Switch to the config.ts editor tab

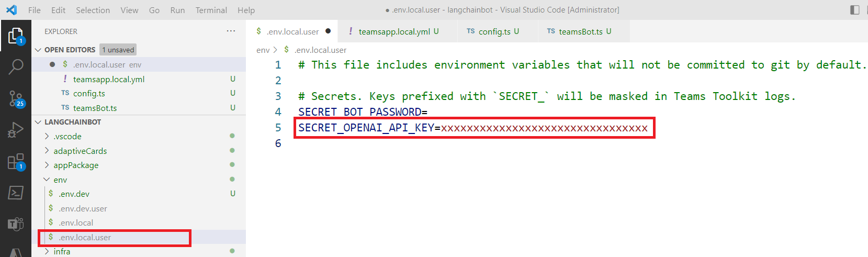coord(494,31)
